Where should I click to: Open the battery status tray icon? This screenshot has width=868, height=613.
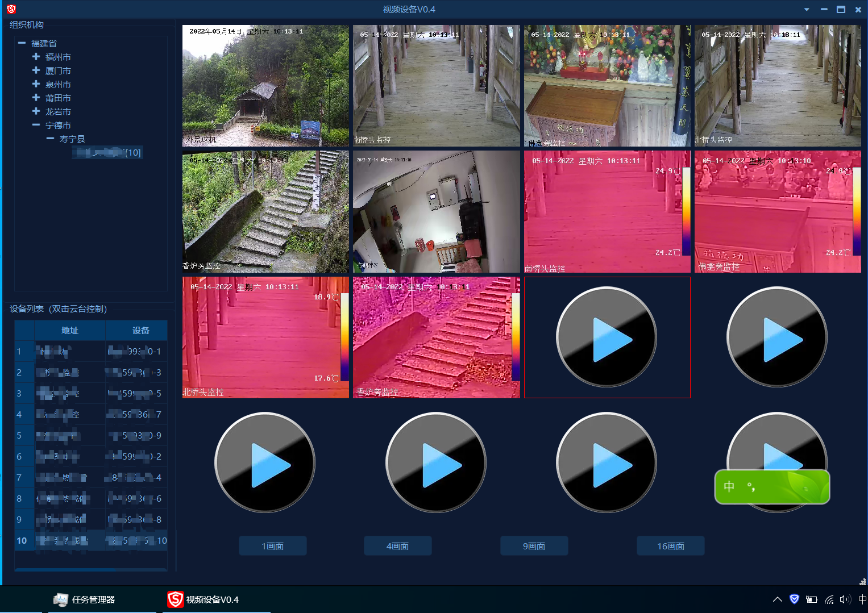click(812, 599)
